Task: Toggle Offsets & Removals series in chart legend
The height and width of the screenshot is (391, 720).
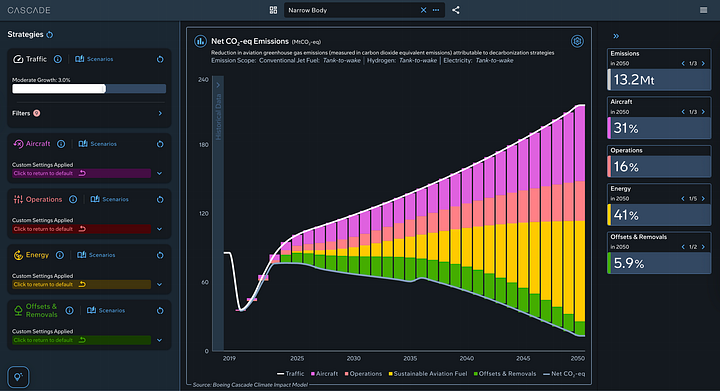Action: point(505,374)
